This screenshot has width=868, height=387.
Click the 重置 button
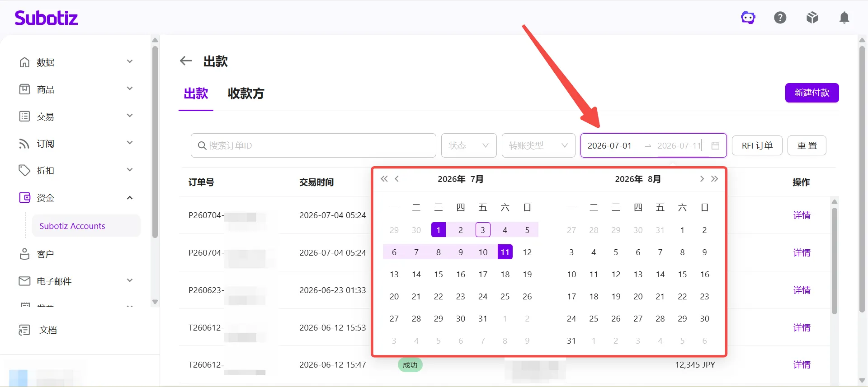pyautogui.click(x=807, y=145)
